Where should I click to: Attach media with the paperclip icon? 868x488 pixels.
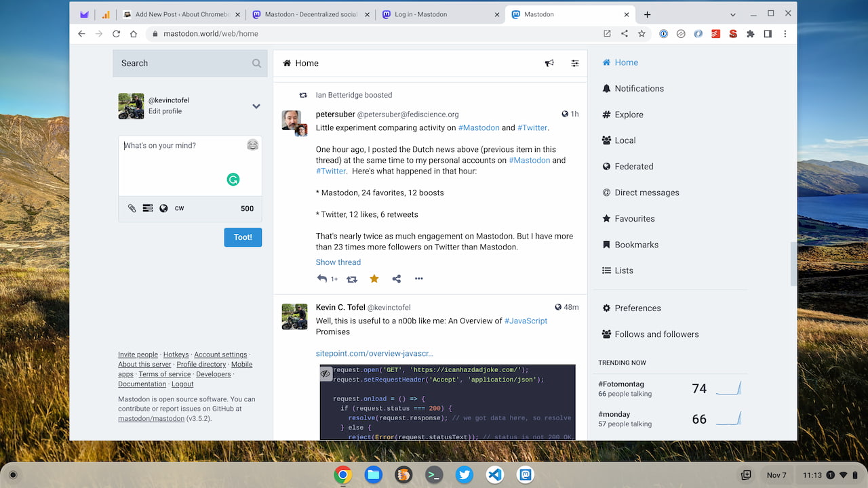point(132,209)
